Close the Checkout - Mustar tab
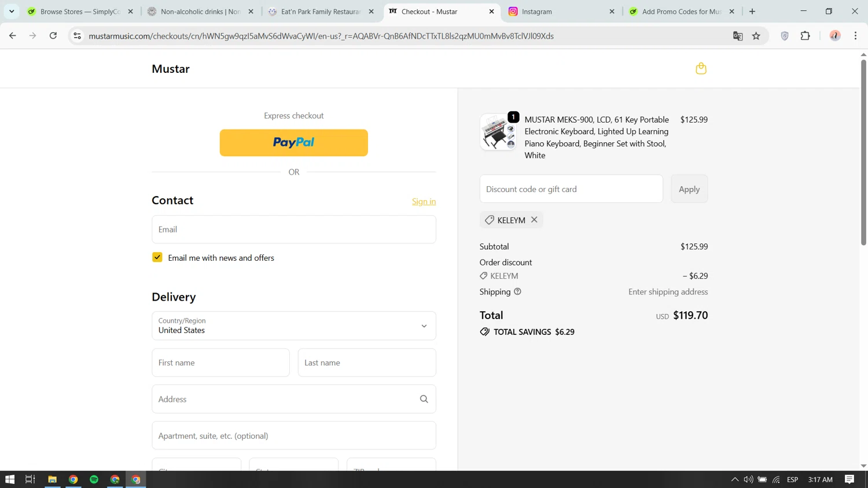Viewport: 868px width, 488px height. click(492, 12)
